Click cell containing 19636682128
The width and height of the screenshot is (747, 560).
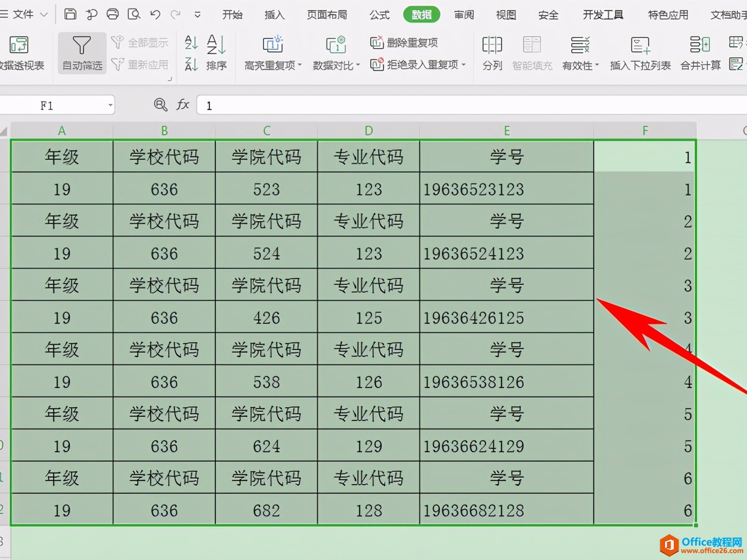click(507, 509)
